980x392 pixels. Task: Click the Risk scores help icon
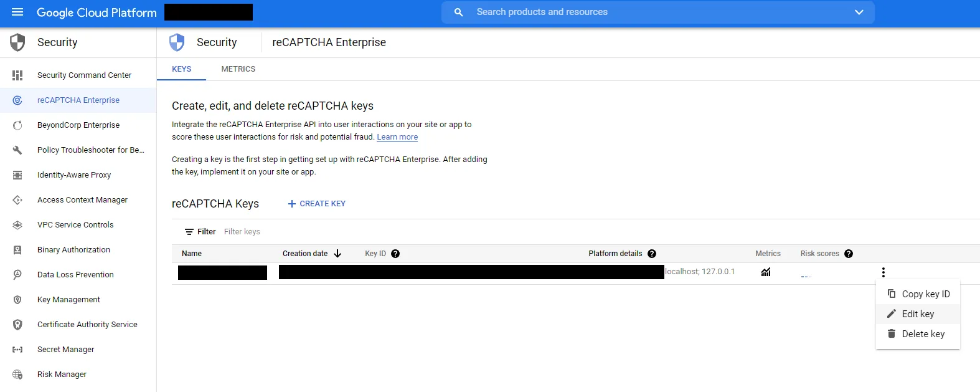pyautogui.click(x=849, y=254)
